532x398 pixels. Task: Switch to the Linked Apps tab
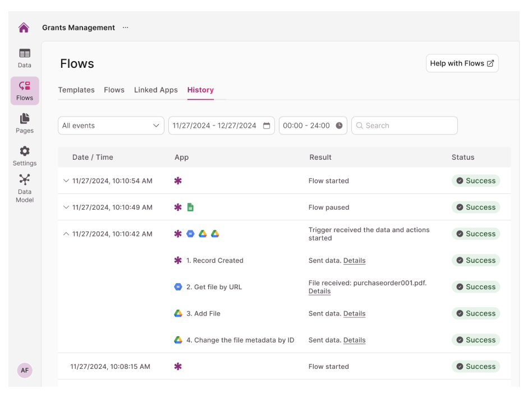(x=155, y=90)
